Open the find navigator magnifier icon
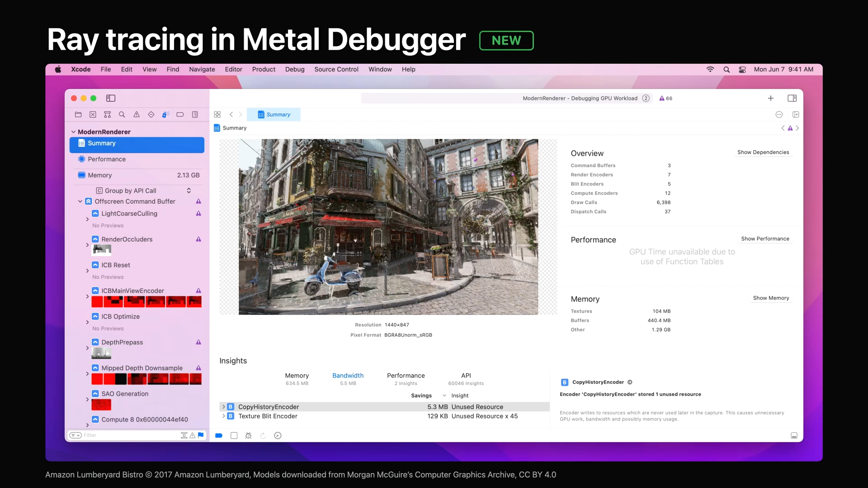 coord(122,115)
